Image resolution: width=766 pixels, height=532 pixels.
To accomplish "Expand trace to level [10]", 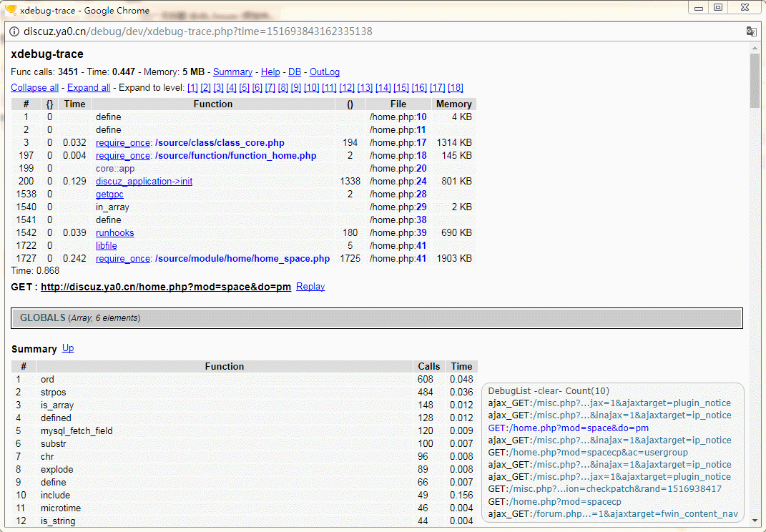I will click(311, 87).
